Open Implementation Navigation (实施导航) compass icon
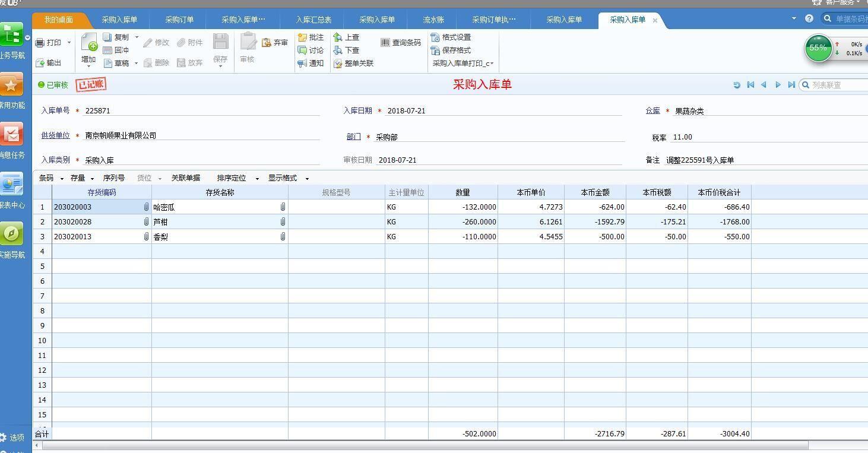Image resolution: width=868 pixels, height=453 pixels. pos(11,234)
